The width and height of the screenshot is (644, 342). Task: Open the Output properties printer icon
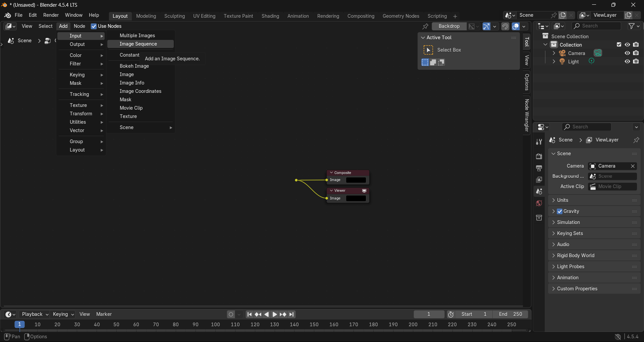[x=539, y=168]
